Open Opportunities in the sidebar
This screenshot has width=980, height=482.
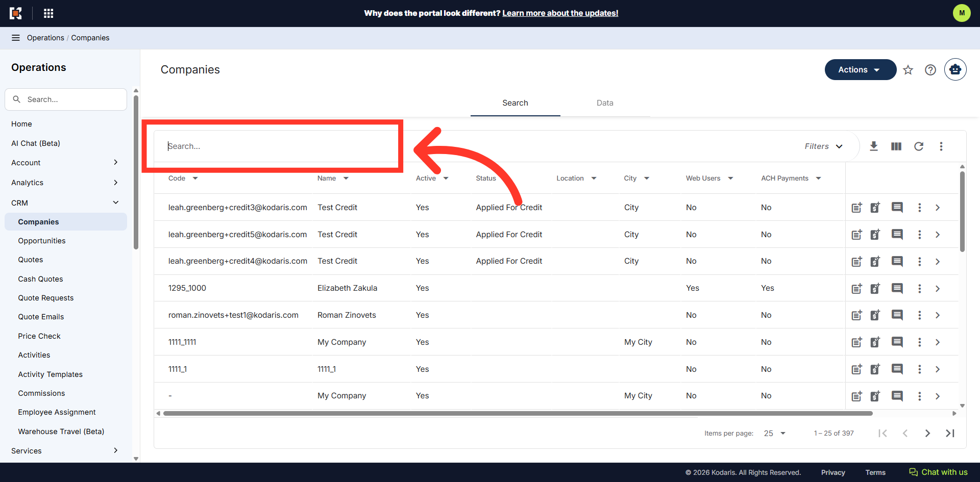coord(42,241)
